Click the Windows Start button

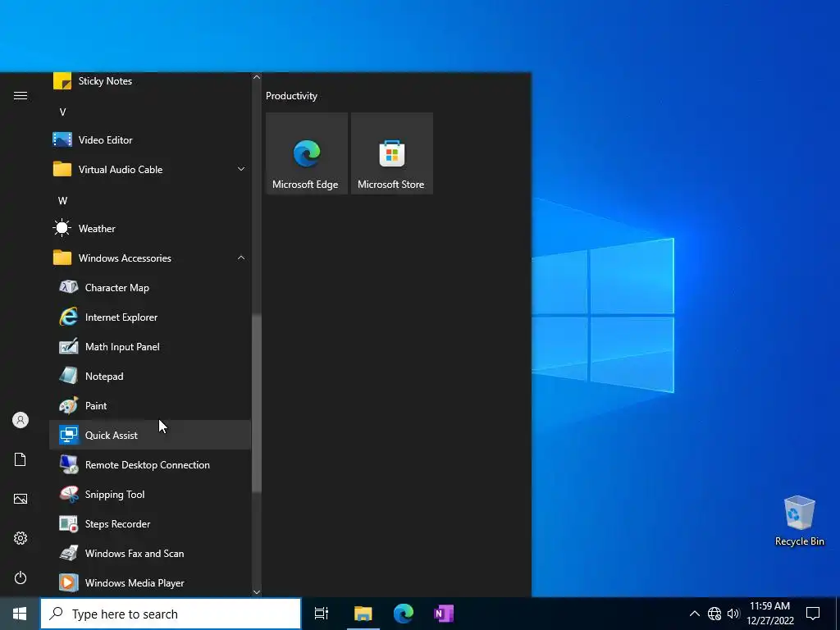[x=20, y=614]
